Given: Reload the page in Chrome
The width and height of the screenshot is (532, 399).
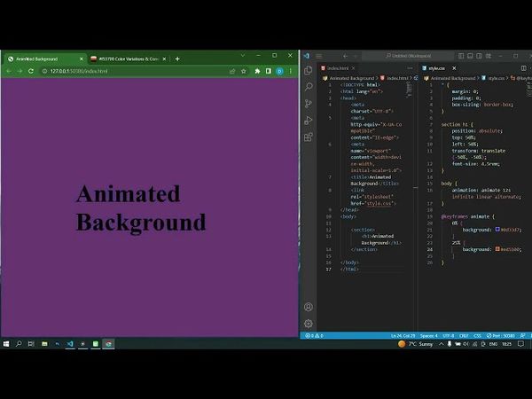Looking at the screenshot, I should point(31,71).
